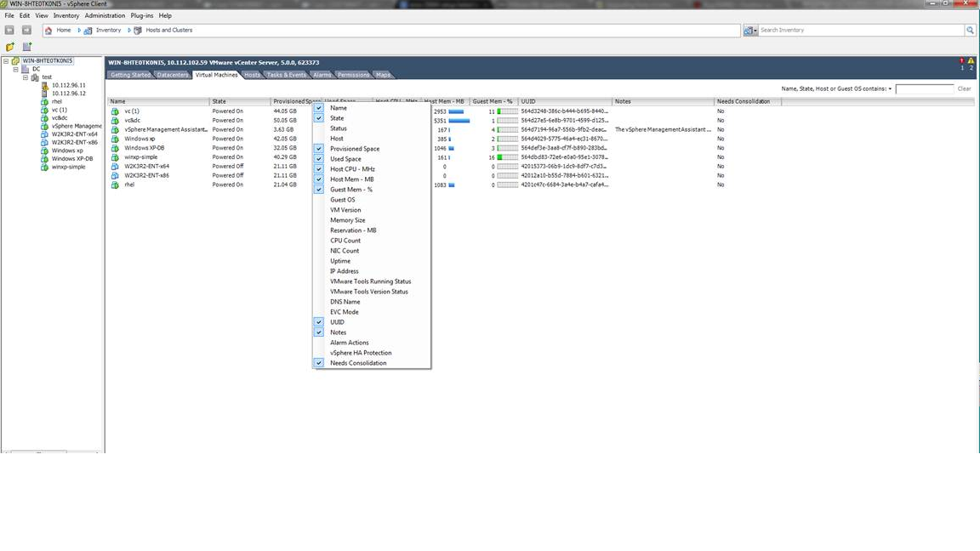Image resolution: width=980 pixels, height=551 pixels.
Task: Click the Inventory icon in the breadcrumb
Action: coord(88,30)
